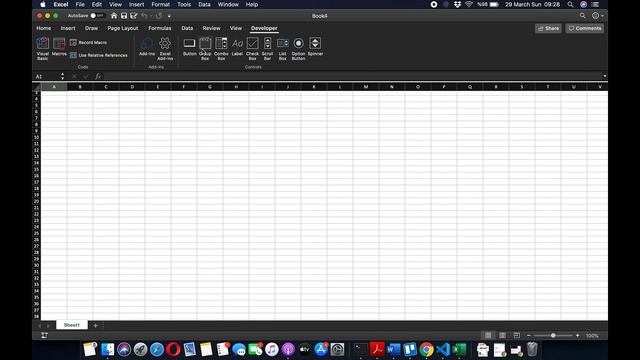Toggle Use Relative References
640x360 pixels.
pos(99,55)
